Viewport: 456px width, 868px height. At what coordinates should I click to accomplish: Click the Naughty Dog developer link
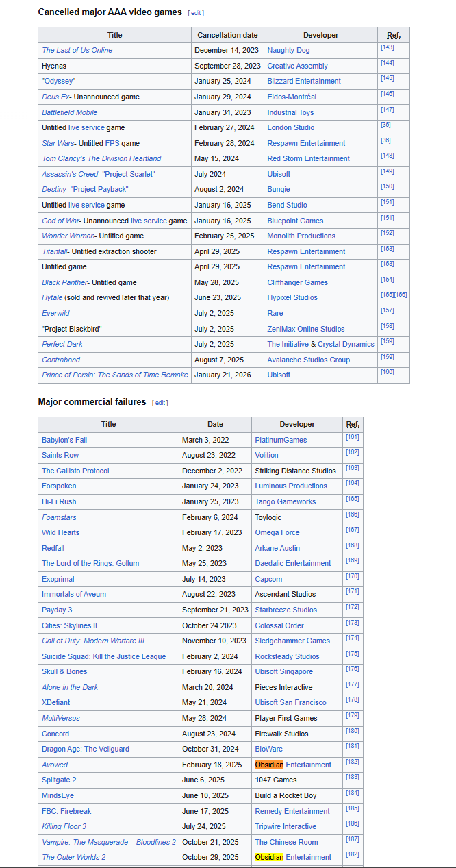pyautogui.click(x=288, y=50)
